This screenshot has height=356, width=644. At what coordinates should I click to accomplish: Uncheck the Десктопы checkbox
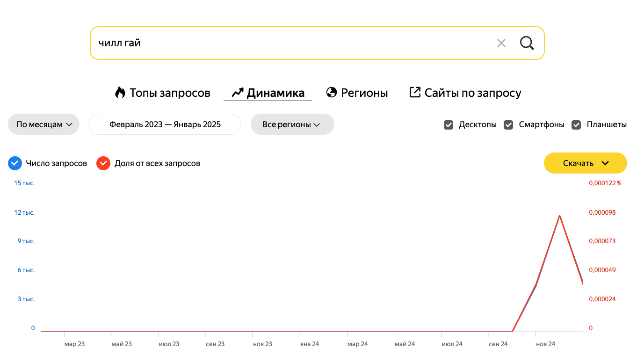pos(449,125)
